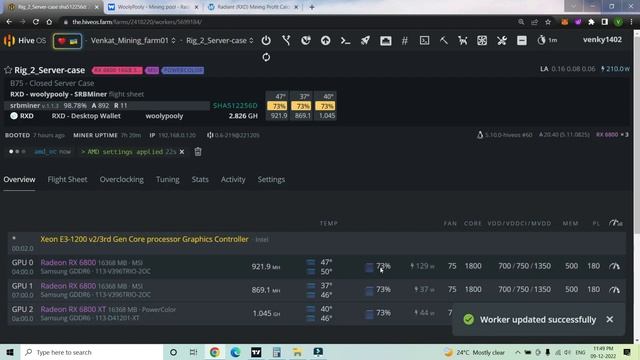Open the run command prompt icon
This screenshot has width=640, height=360.
345,40
